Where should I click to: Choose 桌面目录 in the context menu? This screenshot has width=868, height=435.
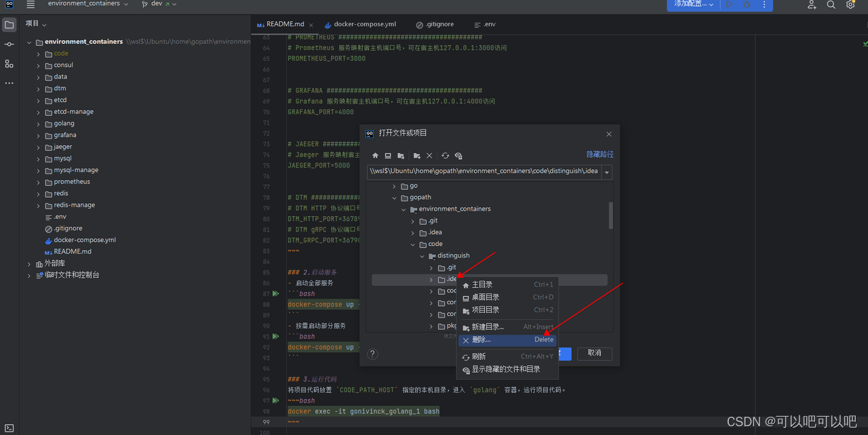[x=507, y=297]
